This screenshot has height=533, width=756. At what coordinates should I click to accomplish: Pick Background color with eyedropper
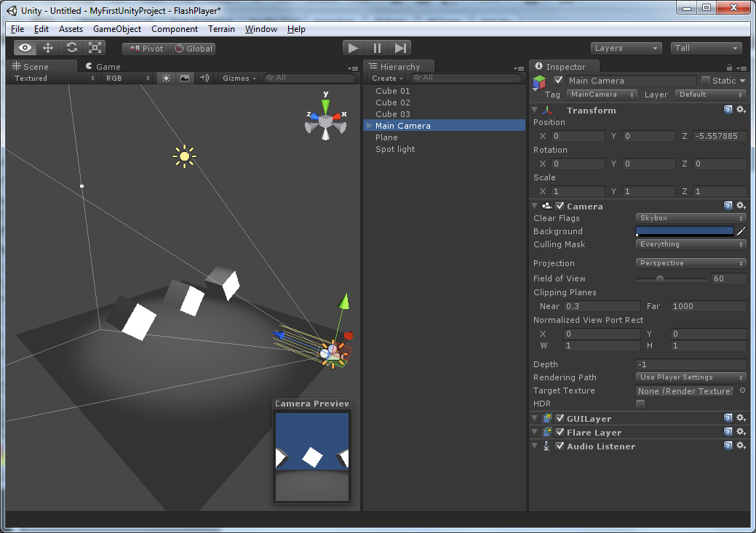point(741,231)
